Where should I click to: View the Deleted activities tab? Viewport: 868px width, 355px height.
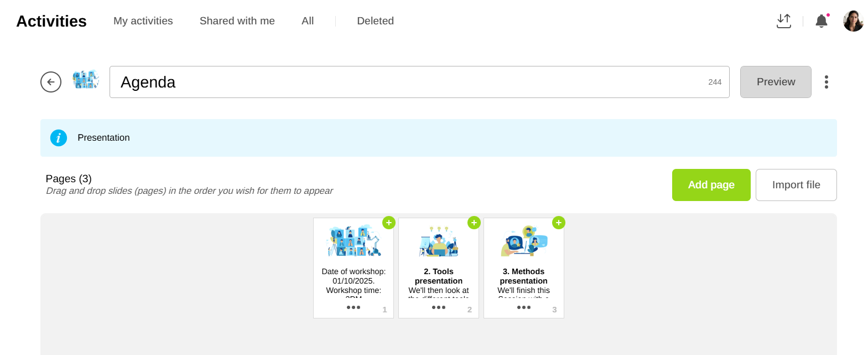375,21
